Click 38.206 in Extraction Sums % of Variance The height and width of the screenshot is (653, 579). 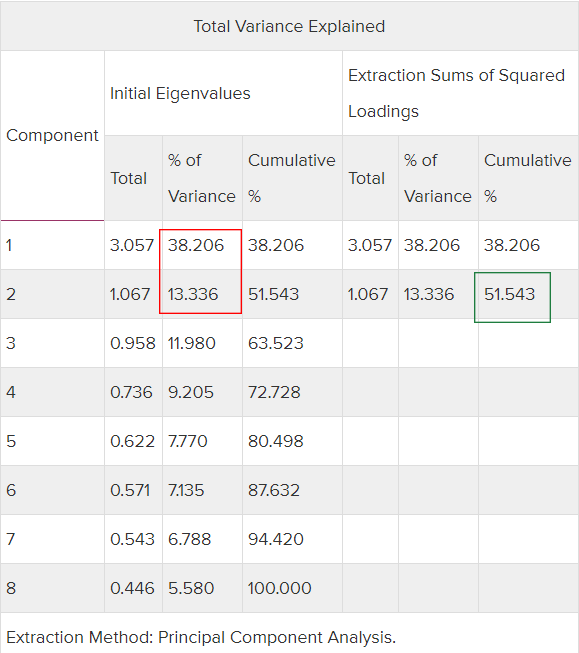432,245
